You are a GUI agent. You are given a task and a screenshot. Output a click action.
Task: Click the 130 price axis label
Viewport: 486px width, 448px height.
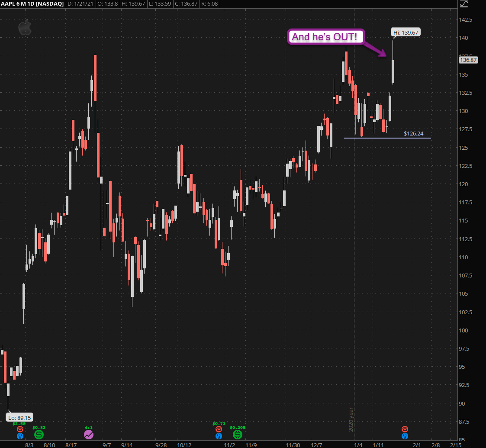(463, 111)
